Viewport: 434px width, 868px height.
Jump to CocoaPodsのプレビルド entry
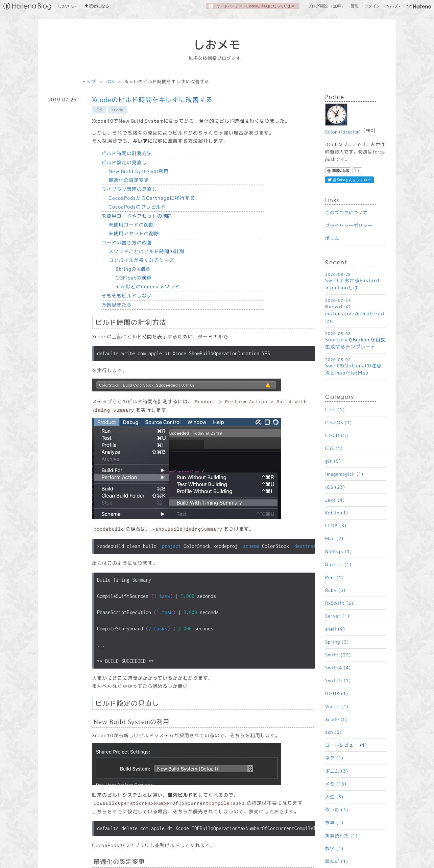pyautogui.click(x=137, y=207)
